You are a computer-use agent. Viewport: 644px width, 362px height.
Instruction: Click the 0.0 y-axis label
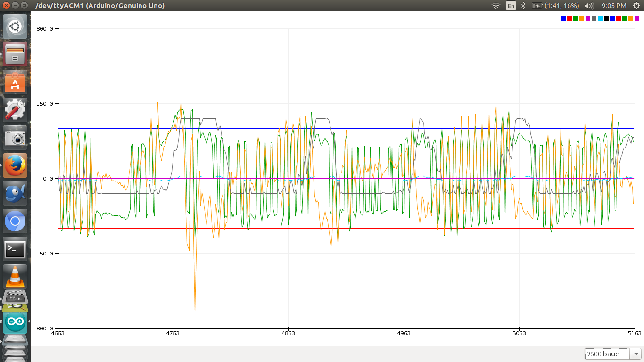pos(48,179)
